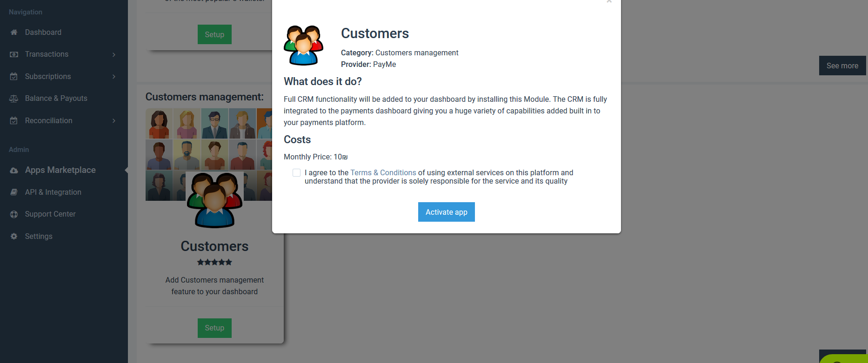The image size is (868, 363).
Task: Open the Terms & Conditions link
Action: tap(383, 173)
